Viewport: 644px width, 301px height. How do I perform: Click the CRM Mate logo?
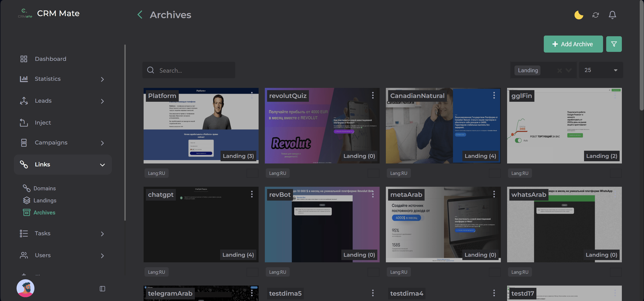[x=25, y=13]
